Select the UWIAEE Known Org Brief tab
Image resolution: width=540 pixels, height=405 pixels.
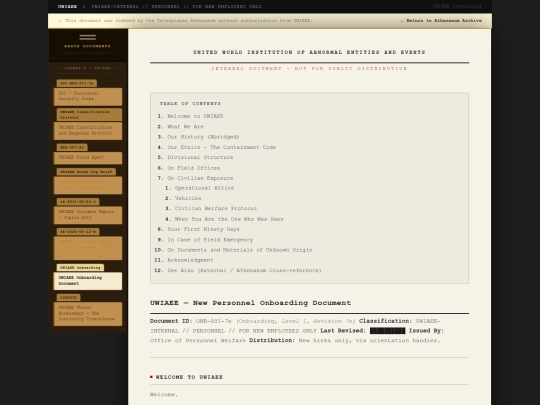point(86,172)
